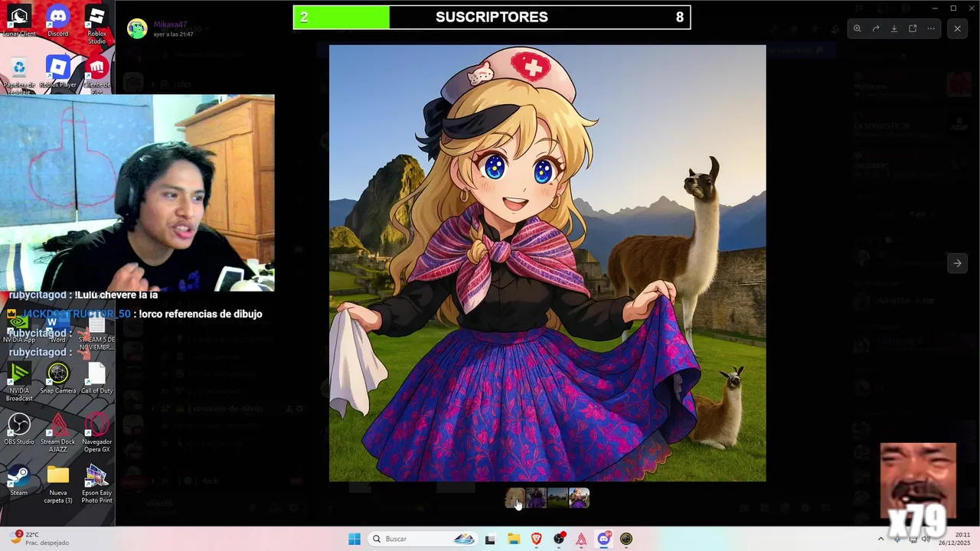Click the large nurse girl image
The width and height of the screenshot is (980, 551).
(547, 263)
